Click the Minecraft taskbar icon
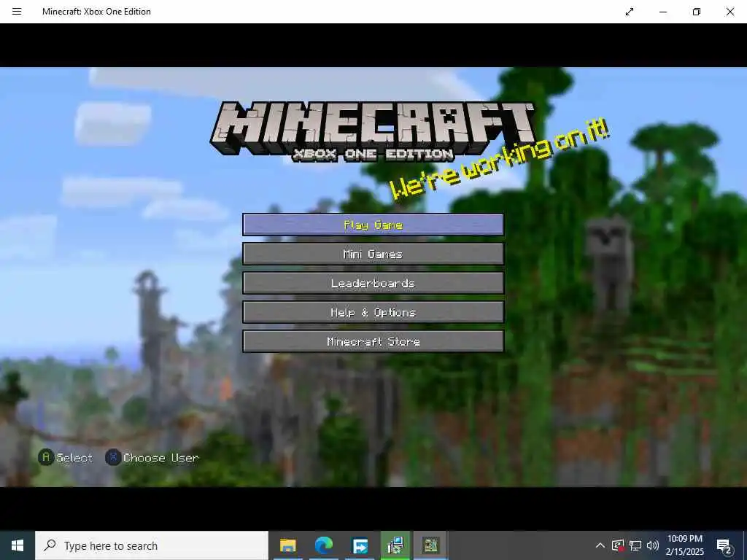Screen dimensions: 747x560 (x=430, y=545)
